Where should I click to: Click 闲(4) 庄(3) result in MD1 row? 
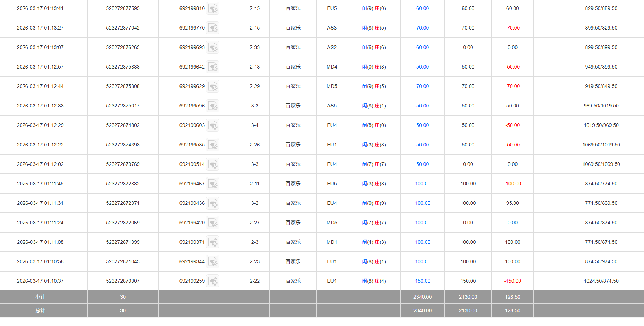374,242
